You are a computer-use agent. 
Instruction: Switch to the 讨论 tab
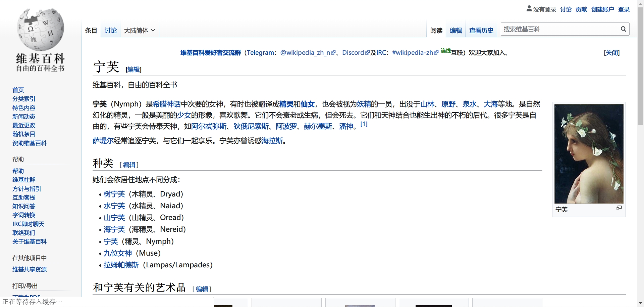coord(110,31)
